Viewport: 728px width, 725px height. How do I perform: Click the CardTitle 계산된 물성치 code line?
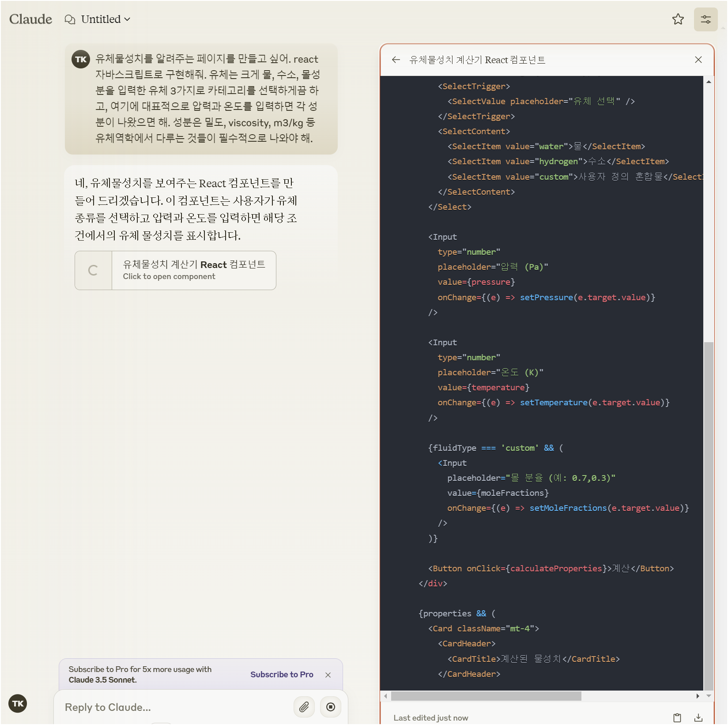[533, 659]
